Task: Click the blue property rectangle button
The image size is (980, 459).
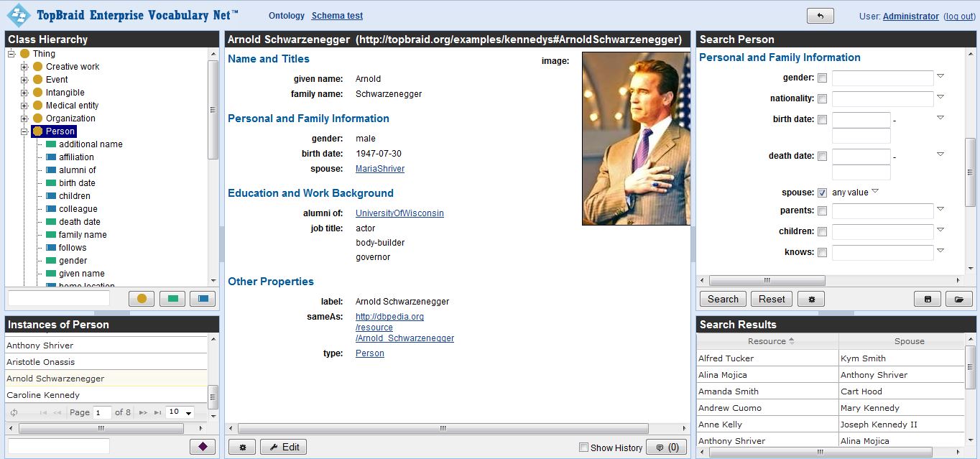Action: click(203, 299)
